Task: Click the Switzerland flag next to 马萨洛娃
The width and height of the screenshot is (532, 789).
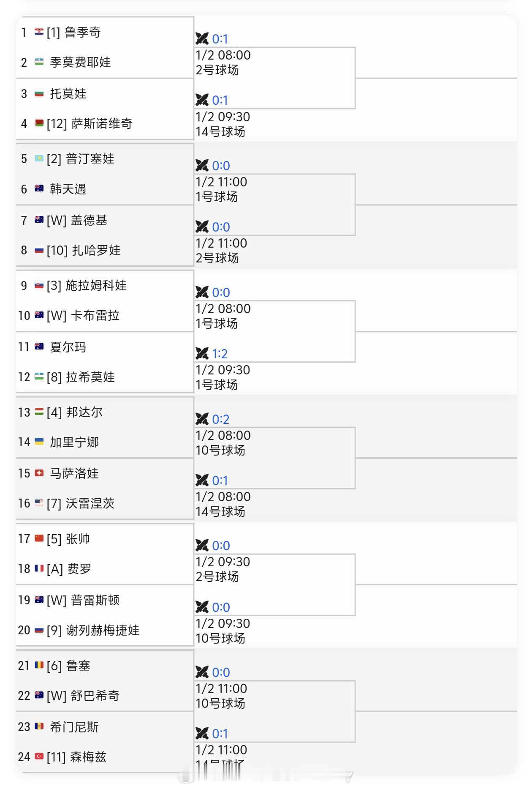Action: pos(40,473)
